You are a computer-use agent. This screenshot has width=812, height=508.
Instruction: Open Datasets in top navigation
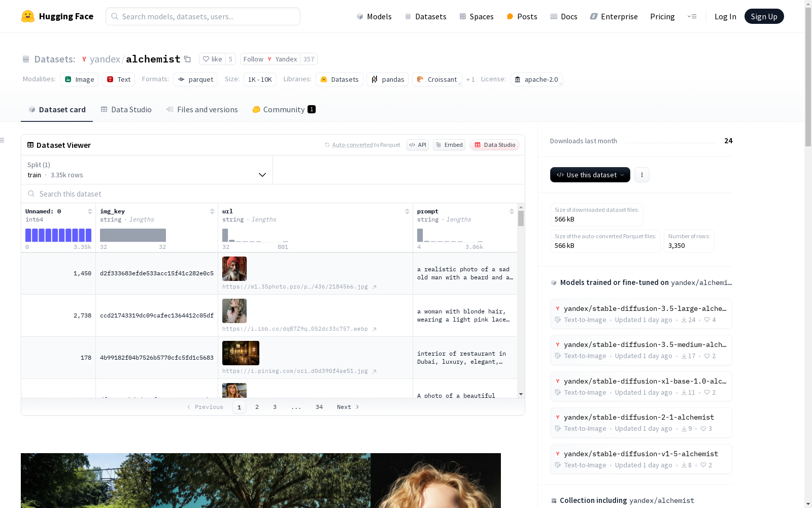pos(425,16)
